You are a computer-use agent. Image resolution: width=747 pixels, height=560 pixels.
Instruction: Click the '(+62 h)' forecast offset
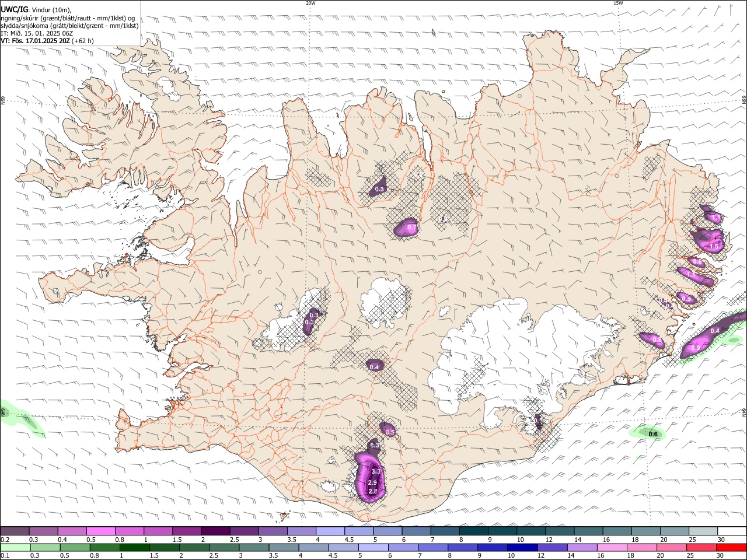click(83, 41)
